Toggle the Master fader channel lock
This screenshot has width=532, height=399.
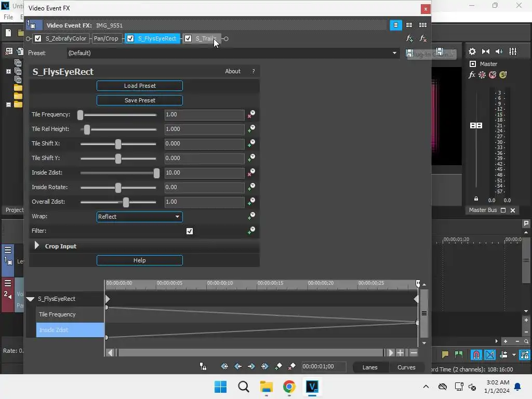pos(476,199)
